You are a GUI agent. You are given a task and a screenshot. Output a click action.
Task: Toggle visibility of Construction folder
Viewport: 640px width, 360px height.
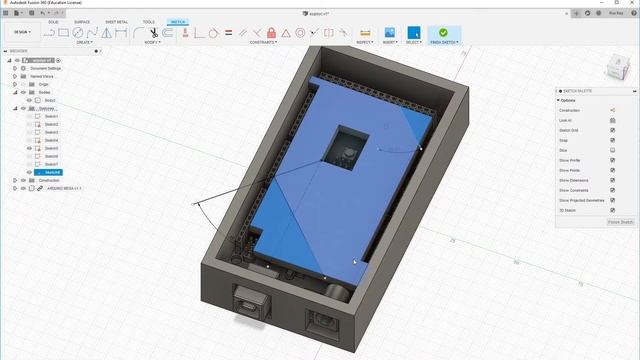click(x=23, y=180)
